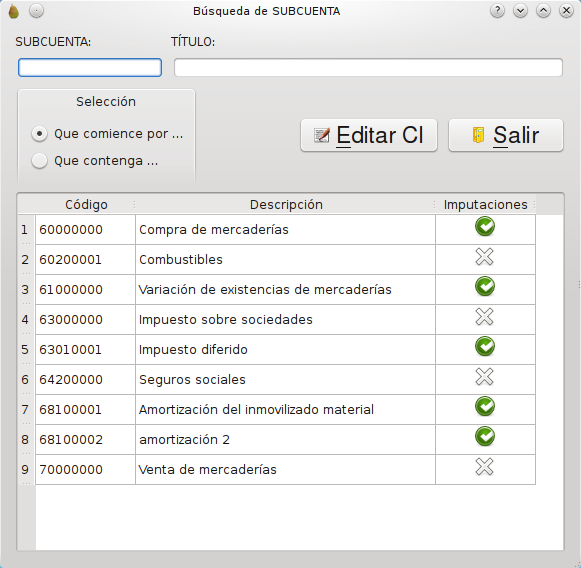Screen dimensions: 581x568
Task: Click X icon in Seguros sociales row
Action: (x=485, y=377)
